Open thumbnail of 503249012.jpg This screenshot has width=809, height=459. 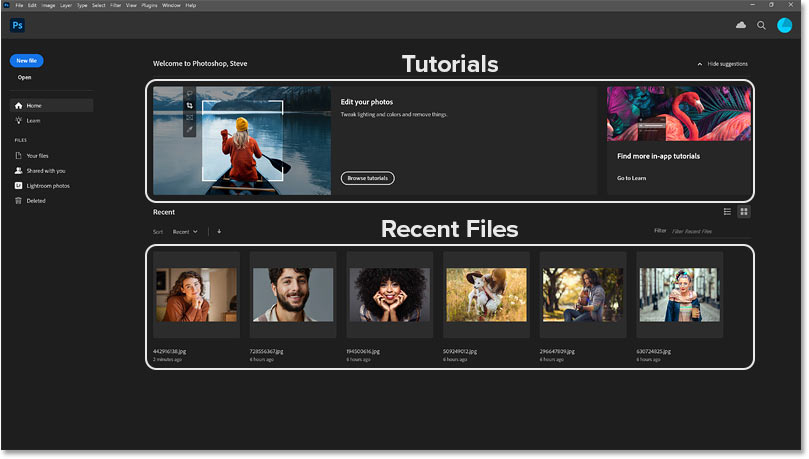click(x=487, y=295)
